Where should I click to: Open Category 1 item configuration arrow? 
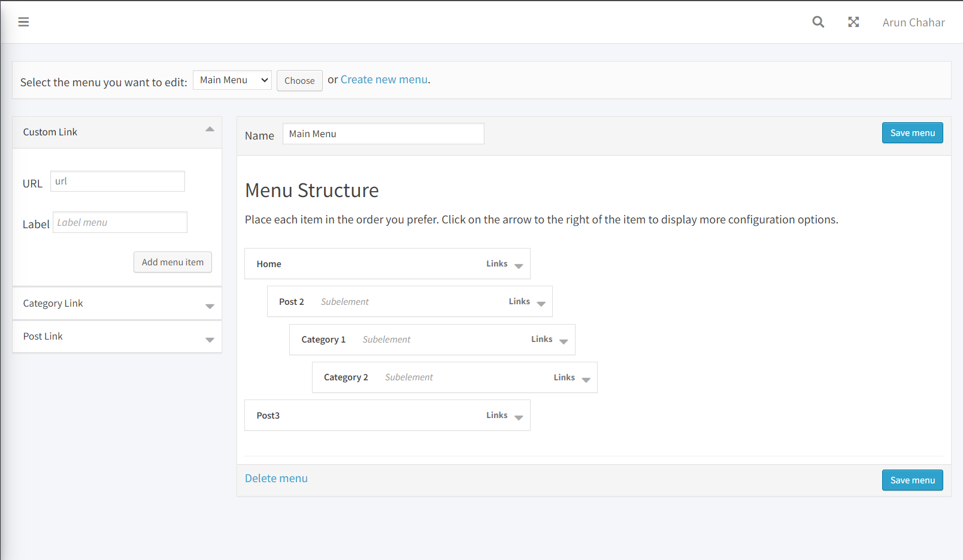click(564, 341)
